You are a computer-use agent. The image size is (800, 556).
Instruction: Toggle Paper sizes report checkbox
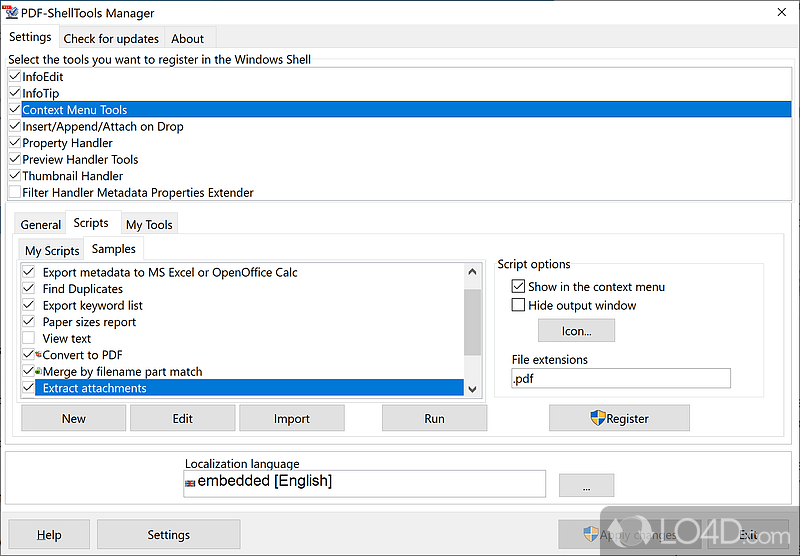coord(29,321)
